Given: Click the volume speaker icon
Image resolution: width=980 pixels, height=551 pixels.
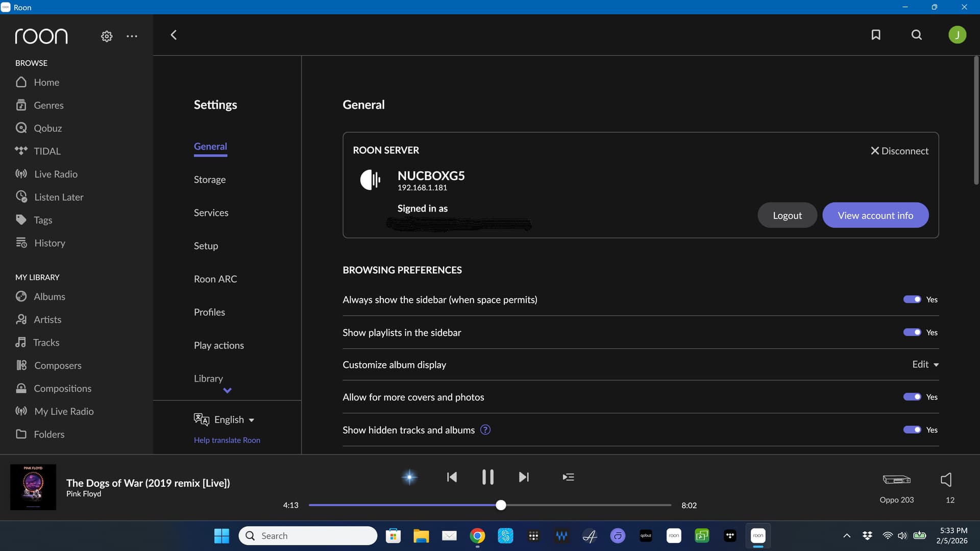Looking at the screenshot, I should (x=946, y=480).
